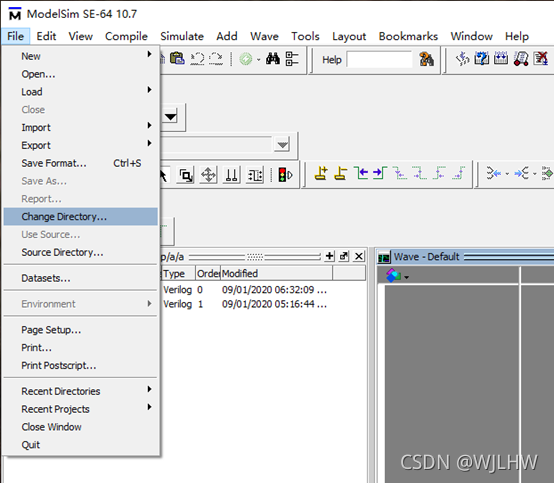This screenshot has width=554, height=483.
Task: Choose Print... menu entry
Action: pyautogui.click(x=81, y=348)
